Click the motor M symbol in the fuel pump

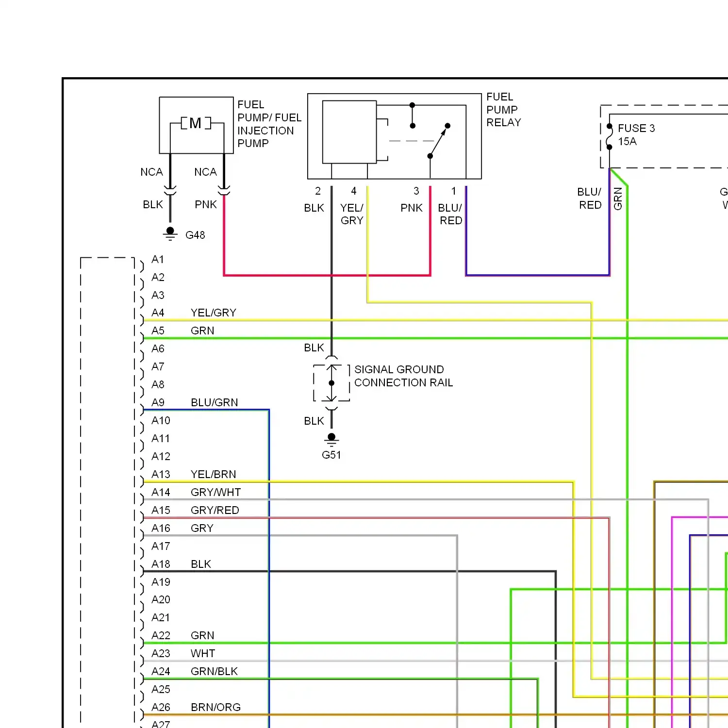(196, 123)
